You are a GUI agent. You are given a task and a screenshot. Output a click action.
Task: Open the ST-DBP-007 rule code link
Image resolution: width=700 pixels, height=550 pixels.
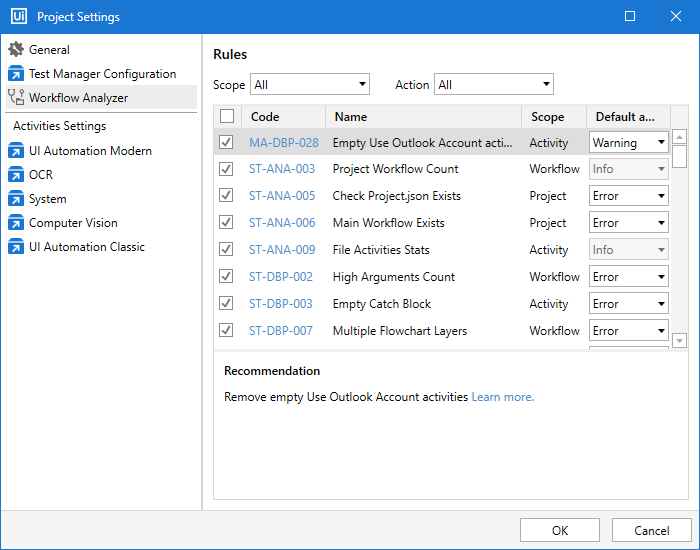click(281, 331)
